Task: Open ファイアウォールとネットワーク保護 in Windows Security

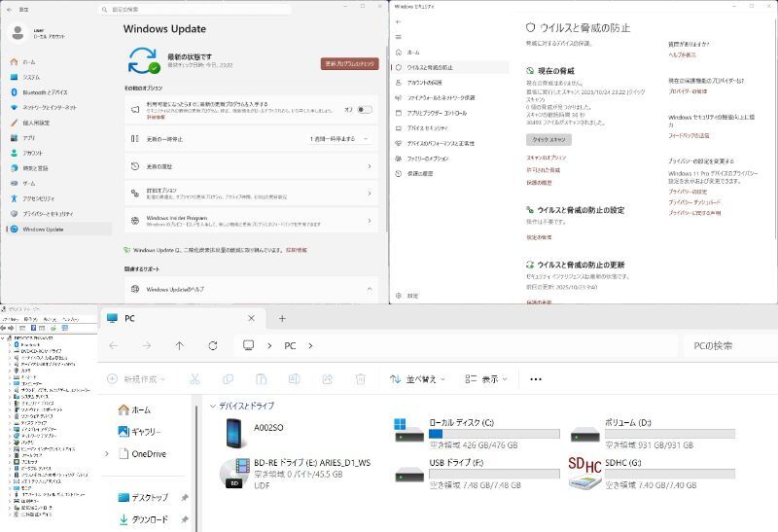Action: coord(450,98)
